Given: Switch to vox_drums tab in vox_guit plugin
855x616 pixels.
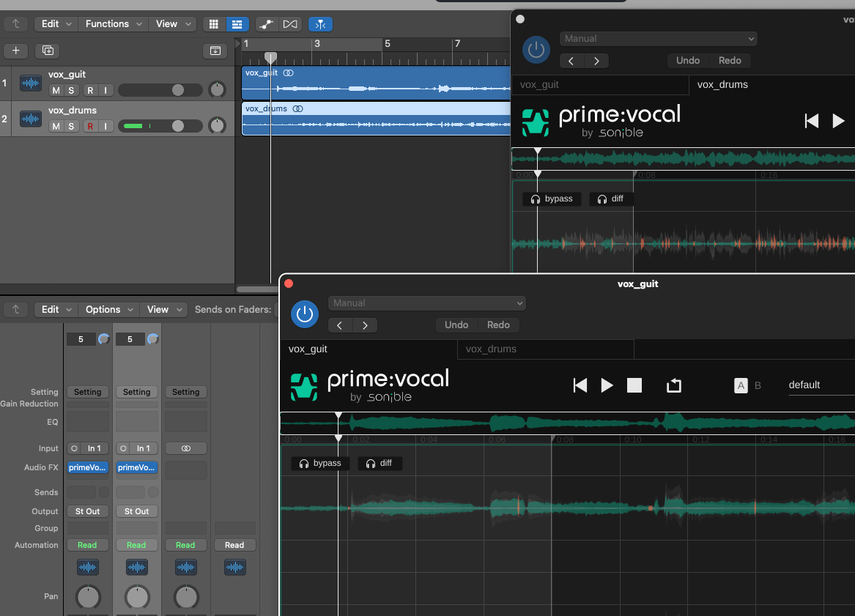Looking at the screenshot, I should point(491,349).
